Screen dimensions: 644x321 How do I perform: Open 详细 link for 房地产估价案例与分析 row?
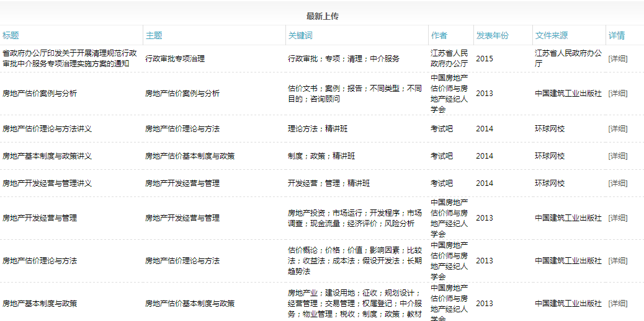[618, 93]
